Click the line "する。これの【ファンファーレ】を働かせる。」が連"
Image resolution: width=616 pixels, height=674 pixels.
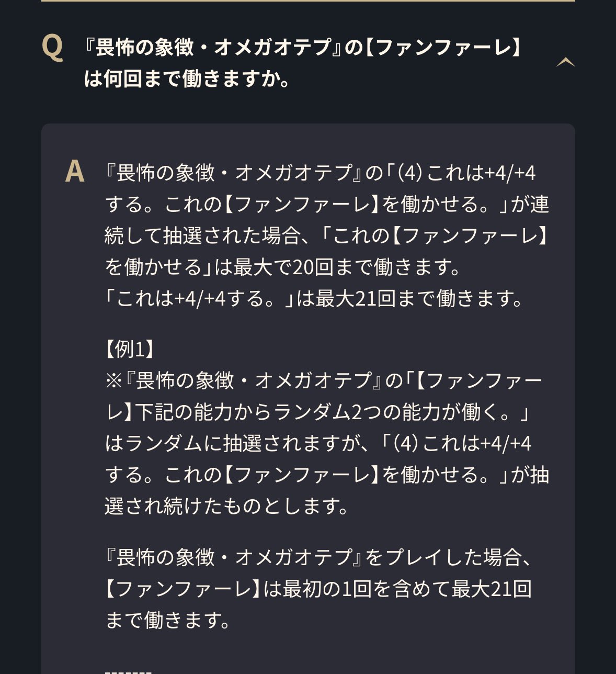coord(327,204)
